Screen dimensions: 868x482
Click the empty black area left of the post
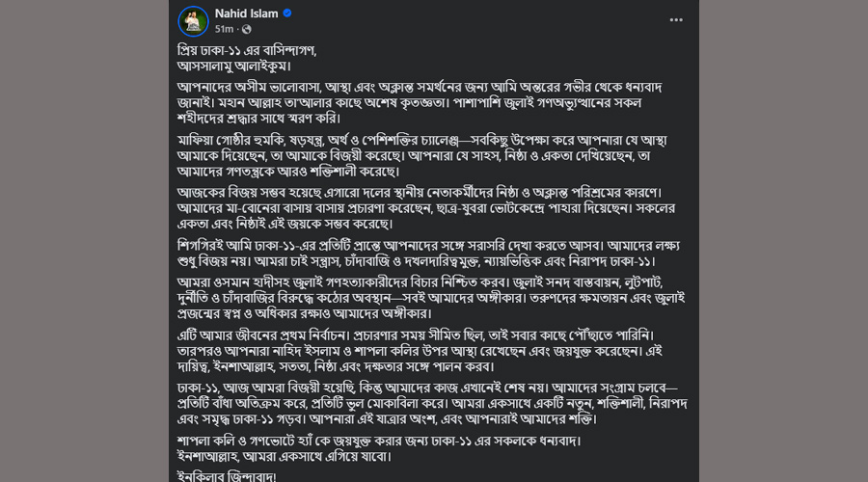[85, 241]
